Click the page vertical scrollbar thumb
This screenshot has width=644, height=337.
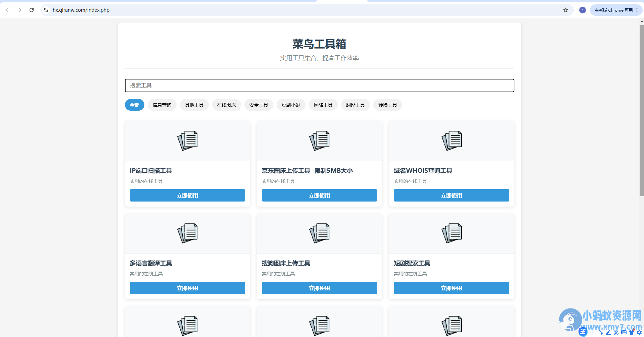coord(642,111)
